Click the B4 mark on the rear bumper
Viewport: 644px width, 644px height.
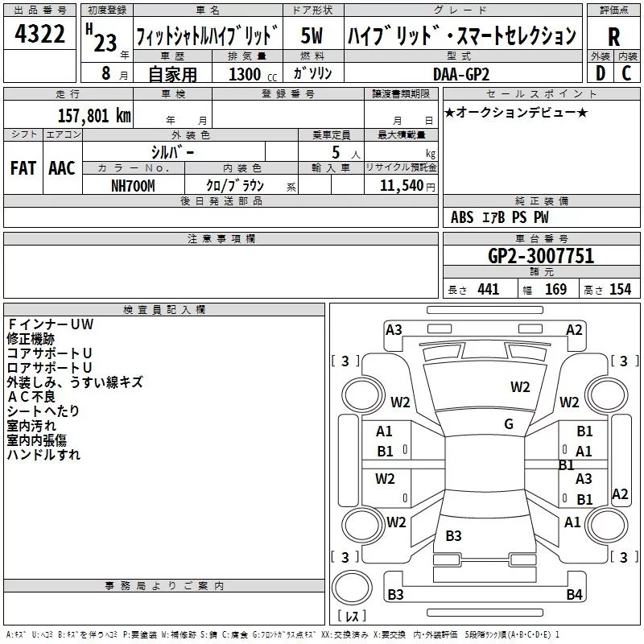coord(574,594)
